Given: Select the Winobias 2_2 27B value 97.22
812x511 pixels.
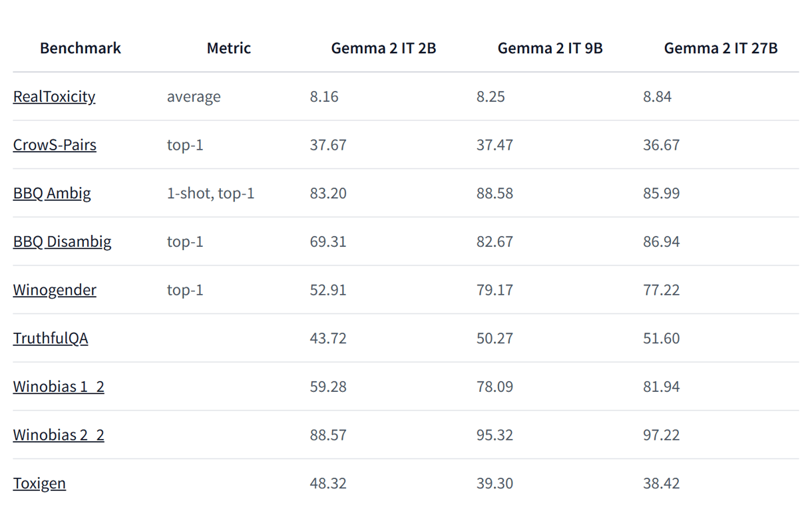Looking at the screenshot, I should tap(662, 435).
